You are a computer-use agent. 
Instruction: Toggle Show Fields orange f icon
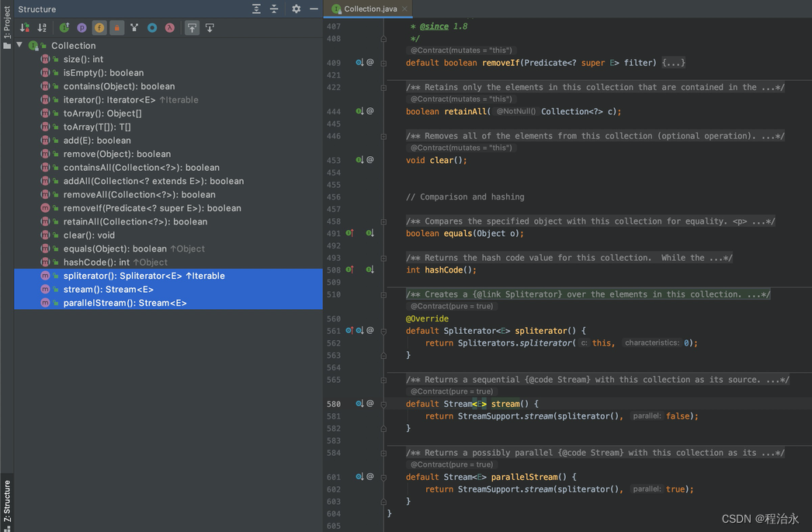(x=99, y=28)
